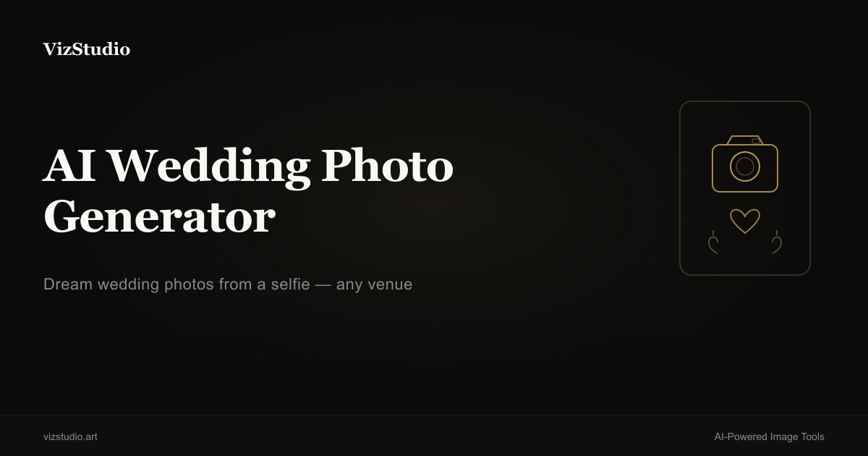Click the VizStudio logo text
This screenshot has height=456, width=868.
pyautogui.click(x=87, y=49)
